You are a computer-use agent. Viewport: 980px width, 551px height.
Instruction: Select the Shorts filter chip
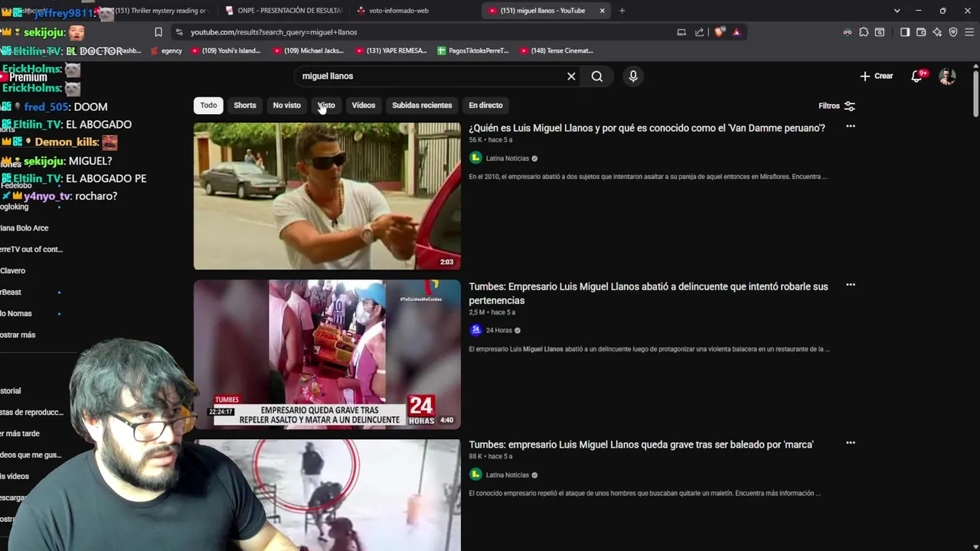pyautogui.click(x=245, y=106)
